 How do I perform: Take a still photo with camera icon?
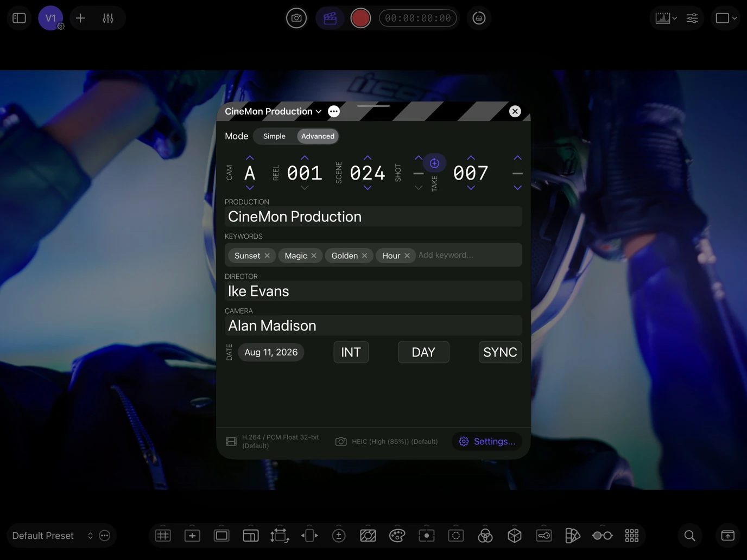point(296,18)
